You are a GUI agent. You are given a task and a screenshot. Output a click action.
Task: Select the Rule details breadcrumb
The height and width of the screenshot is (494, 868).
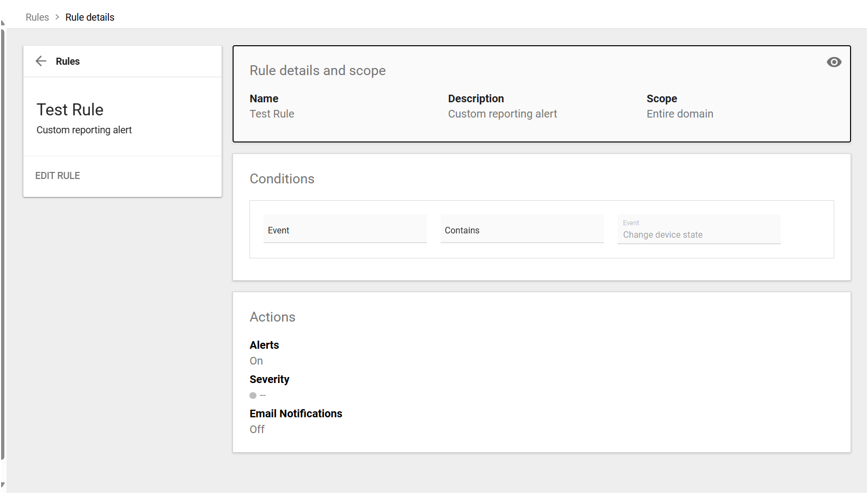click(x=90, y=17)
